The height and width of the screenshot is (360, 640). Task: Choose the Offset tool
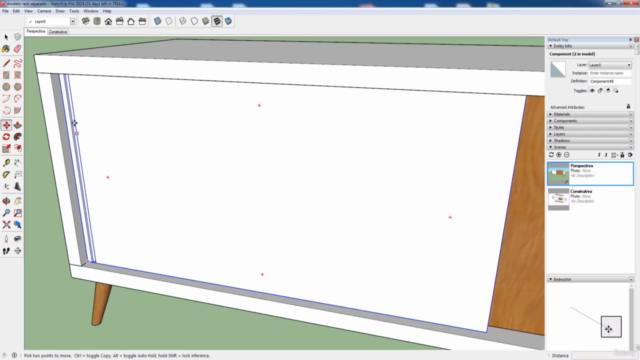click(18, 149)
